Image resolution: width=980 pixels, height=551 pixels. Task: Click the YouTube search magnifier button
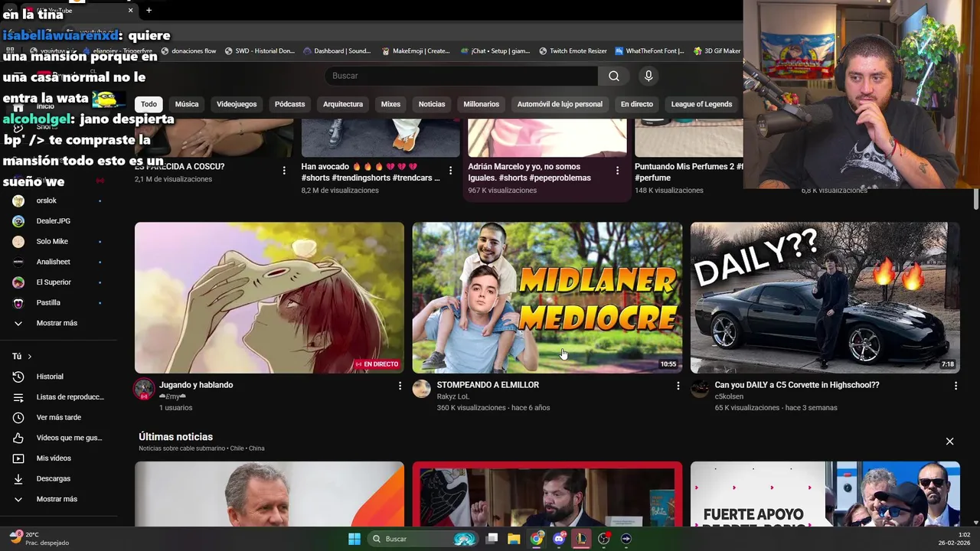[x=614, y=76]
